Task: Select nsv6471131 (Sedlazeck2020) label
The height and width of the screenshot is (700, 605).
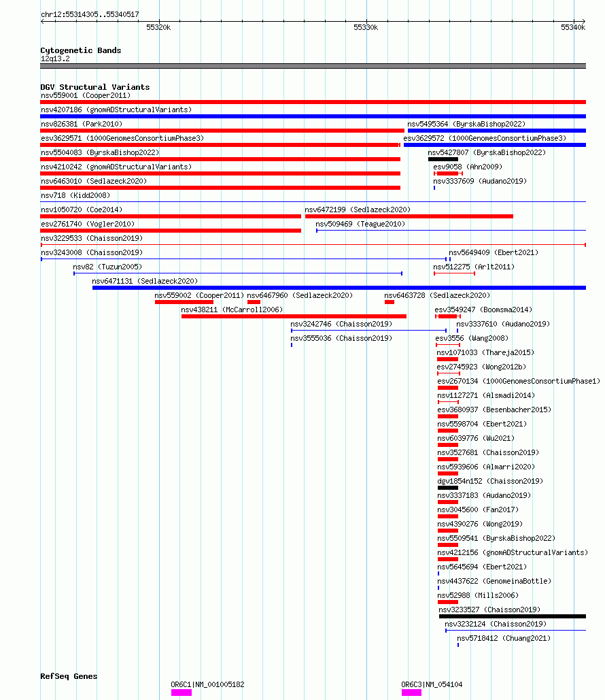Action: (x=145, y=281)
